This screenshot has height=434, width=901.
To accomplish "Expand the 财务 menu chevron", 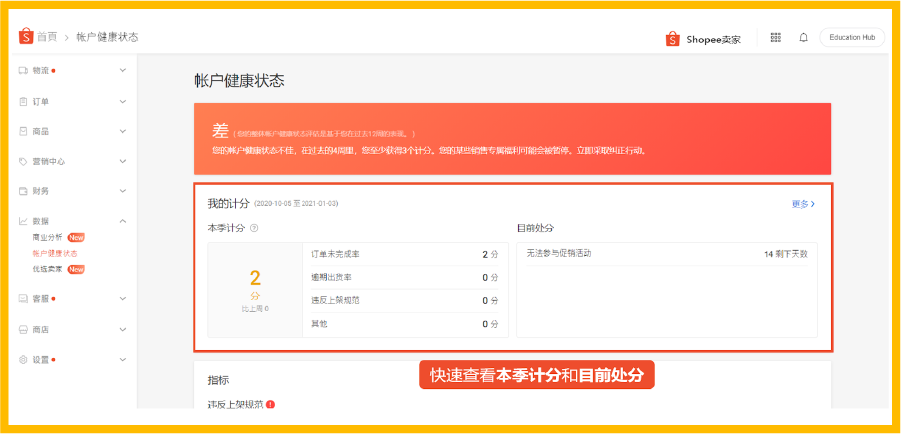I will pos(122,191).
